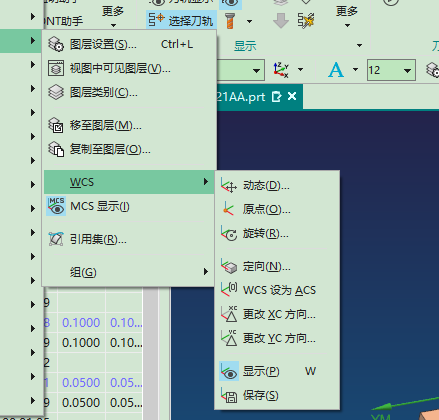Open 图层类别 layer category entry
439x420 pixels.
tap(129, 92)
